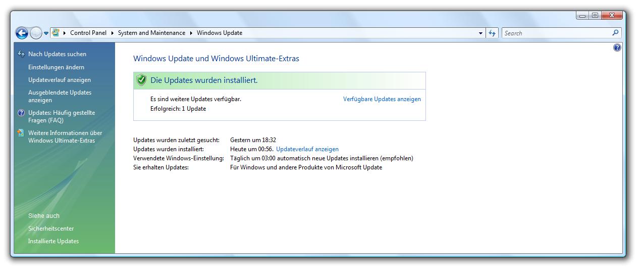Open the blue Help question mark icon

point(617,48)
